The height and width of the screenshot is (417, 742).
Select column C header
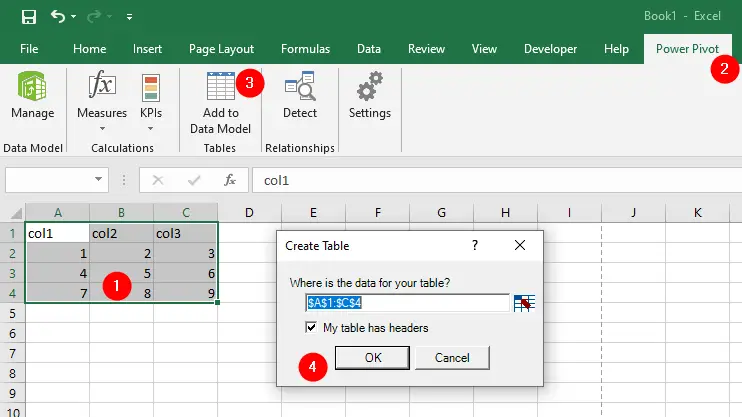(186, 213)
